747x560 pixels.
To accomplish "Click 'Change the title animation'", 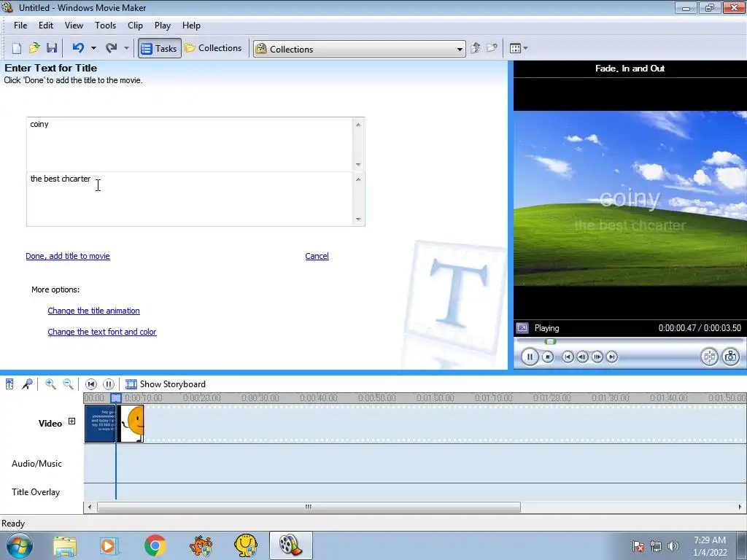I will point(94,311).
